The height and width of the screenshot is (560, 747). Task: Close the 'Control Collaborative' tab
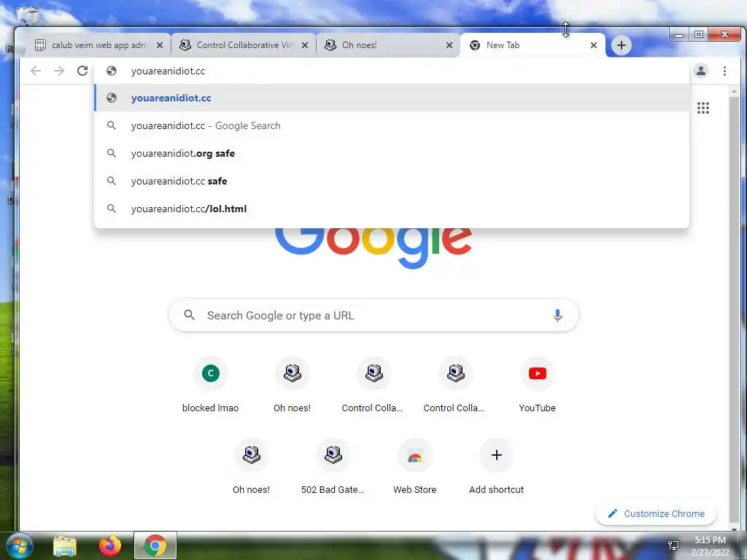(x=305, y=45)
